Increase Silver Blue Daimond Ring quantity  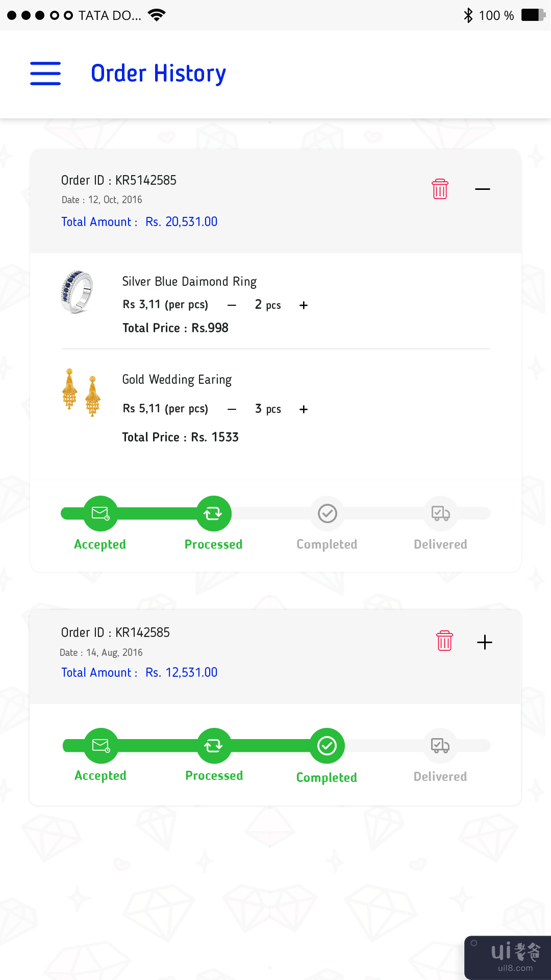tap(304, 305)
